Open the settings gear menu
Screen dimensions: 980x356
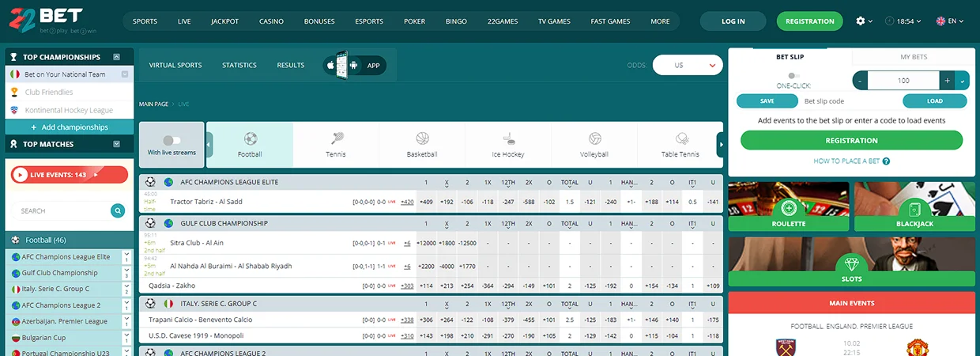coord(865,21)
